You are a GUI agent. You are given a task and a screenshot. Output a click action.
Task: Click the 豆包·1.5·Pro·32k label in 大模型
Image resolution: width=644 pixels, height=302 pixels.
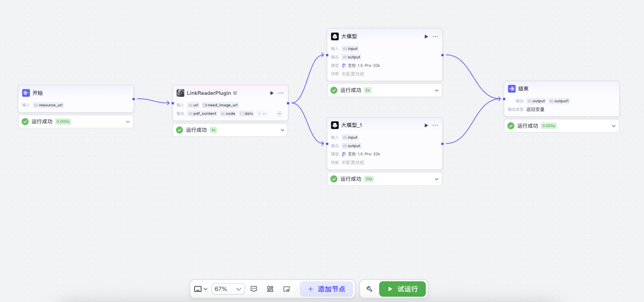point(364,65)
